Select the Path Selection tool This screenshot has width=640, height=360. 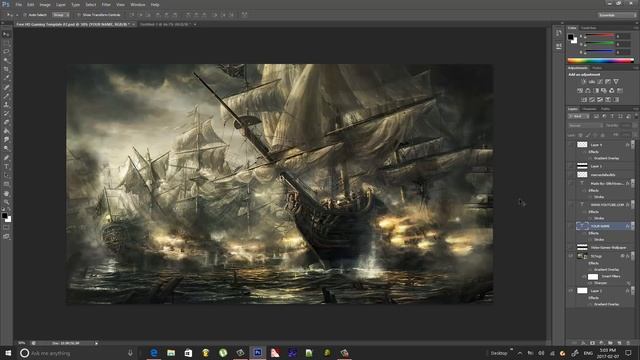[6, 175]
